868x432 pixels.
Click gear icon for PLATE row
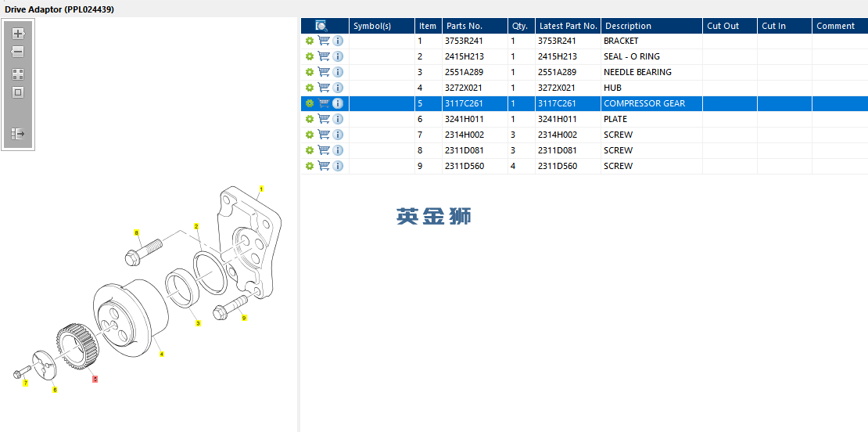click(x=310, y=119)
